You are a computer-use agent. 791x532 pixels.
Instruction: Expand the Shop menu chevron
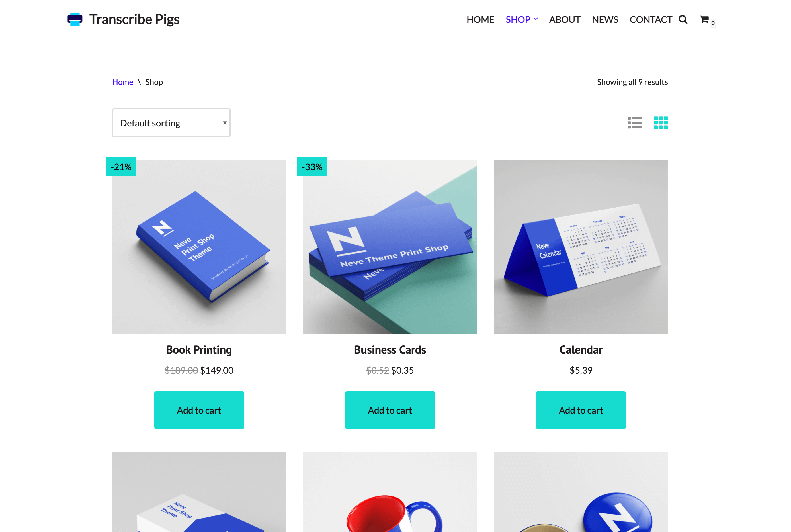(536, 19)
